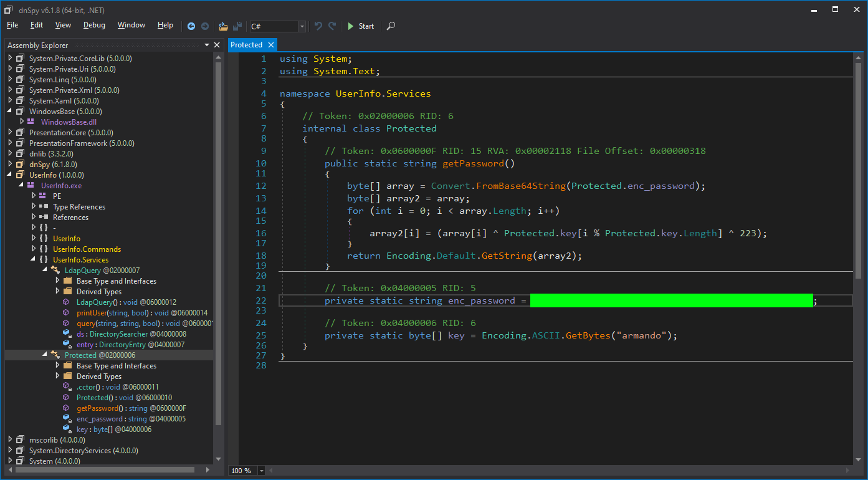Select enc_password : string field in tree
The width and height of the screenshot is (868, 480).
pyautogui.click(x=131, y=418)
